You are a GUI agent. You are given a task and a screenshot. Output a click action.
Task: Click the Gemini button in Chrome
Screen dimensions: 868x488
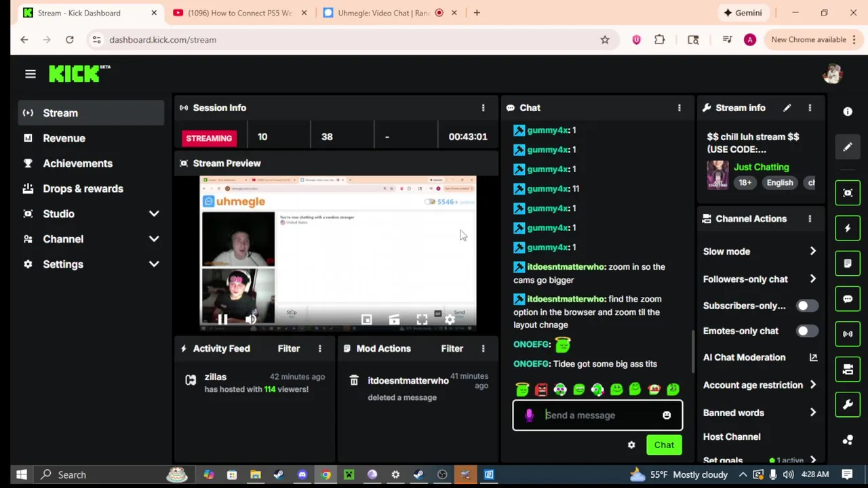(x=743, y=13)
